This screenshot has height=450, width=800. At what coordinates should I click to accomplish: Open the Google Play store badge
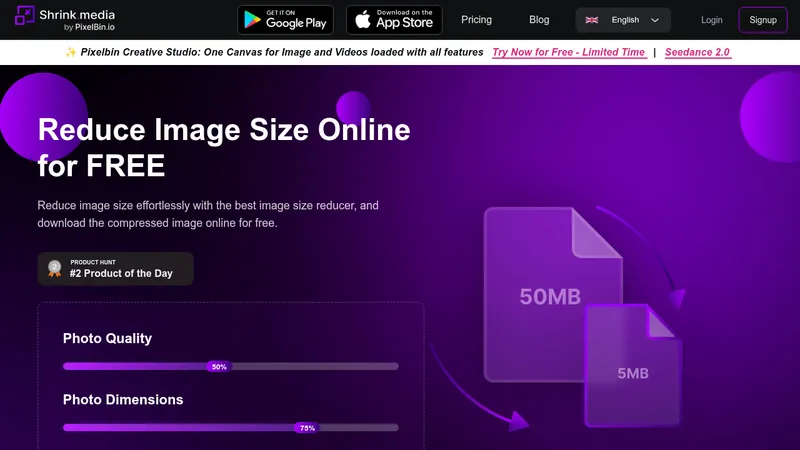pos(286,20)
